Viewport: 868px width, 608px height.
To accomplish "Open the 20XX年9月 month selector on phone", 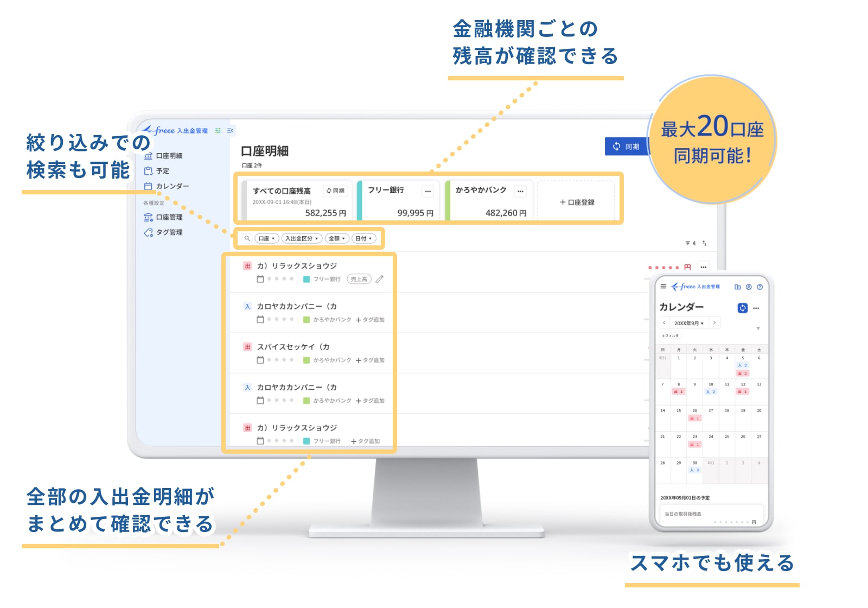I will 689,323.
